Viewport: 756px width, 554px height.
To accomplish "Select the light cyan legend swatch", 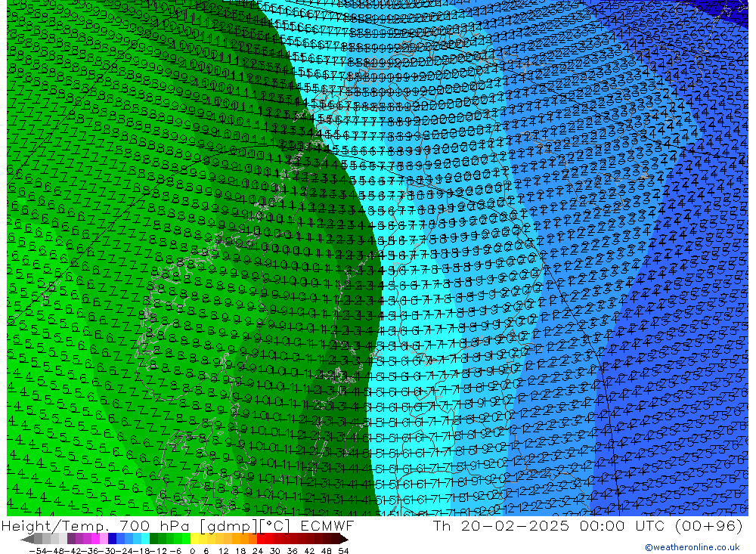I will coord(146,539).
